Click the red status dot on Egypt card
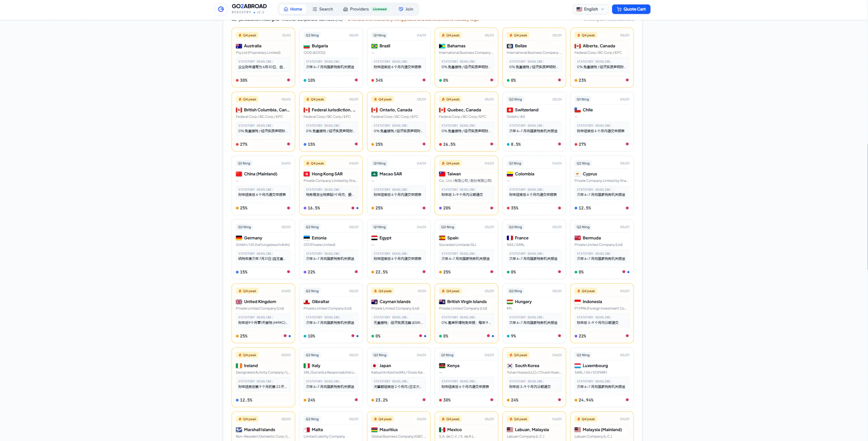Image resolution: width=868 pixels, height=441 pixels. [424, 272]
